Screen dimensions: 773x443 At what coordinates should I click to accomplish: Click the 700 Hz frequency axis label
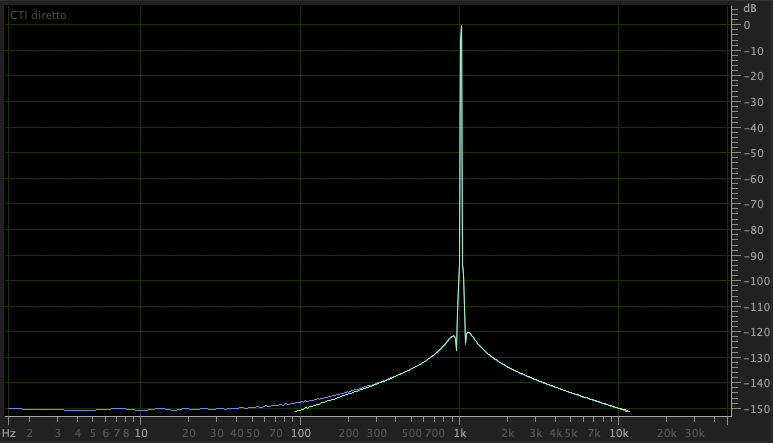435,433
